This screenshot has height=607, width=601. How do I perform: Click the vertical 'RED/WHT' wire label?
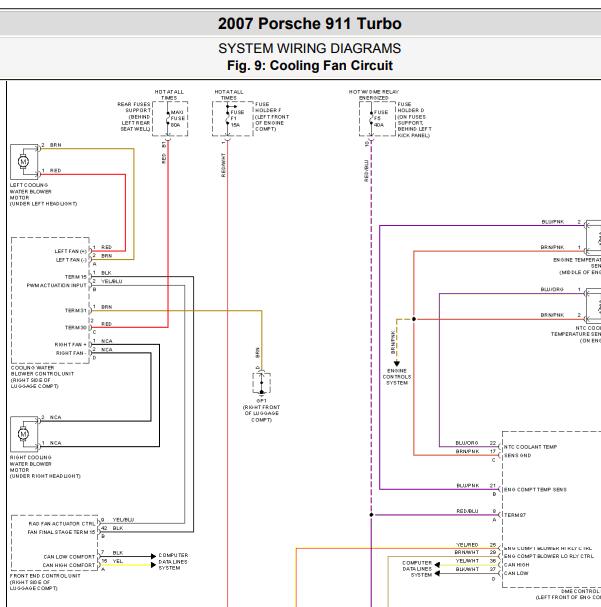[x=223, y=165]
